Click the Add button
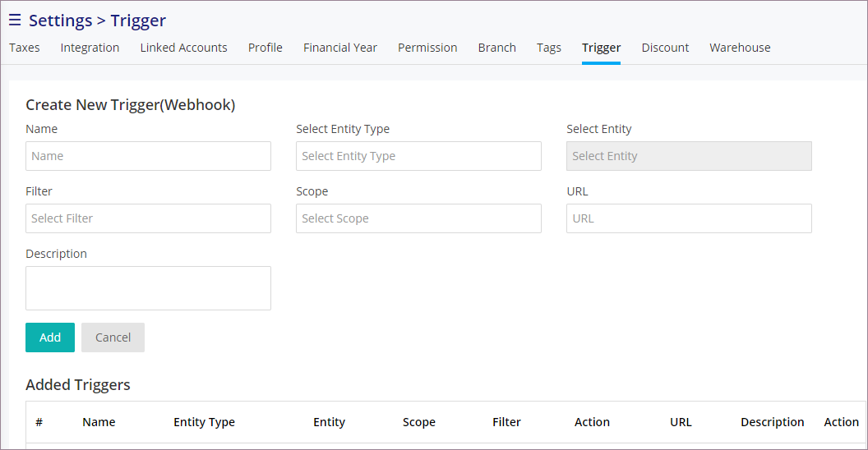 tap(50, 337)
